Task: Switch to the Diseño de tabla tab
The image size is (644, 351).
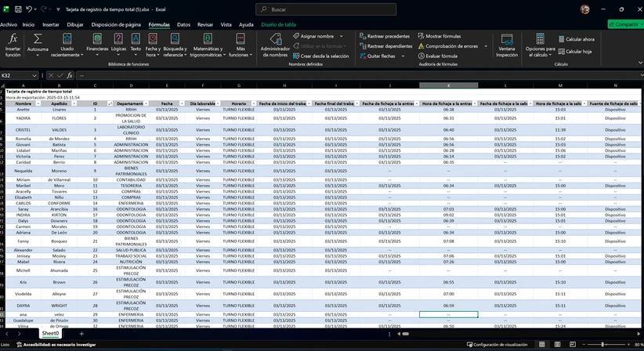Action: click(278, 24)
